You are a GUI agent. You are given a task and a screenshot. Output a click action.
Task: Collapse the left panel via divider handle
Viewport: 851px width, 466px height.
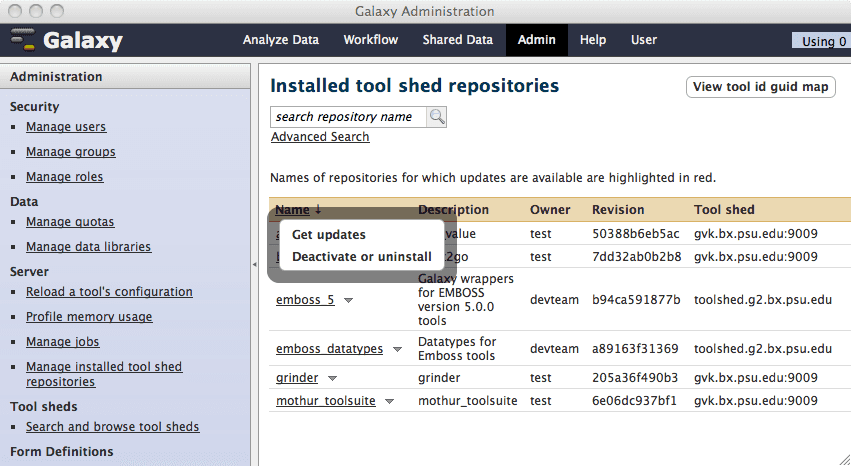[254, 264]
